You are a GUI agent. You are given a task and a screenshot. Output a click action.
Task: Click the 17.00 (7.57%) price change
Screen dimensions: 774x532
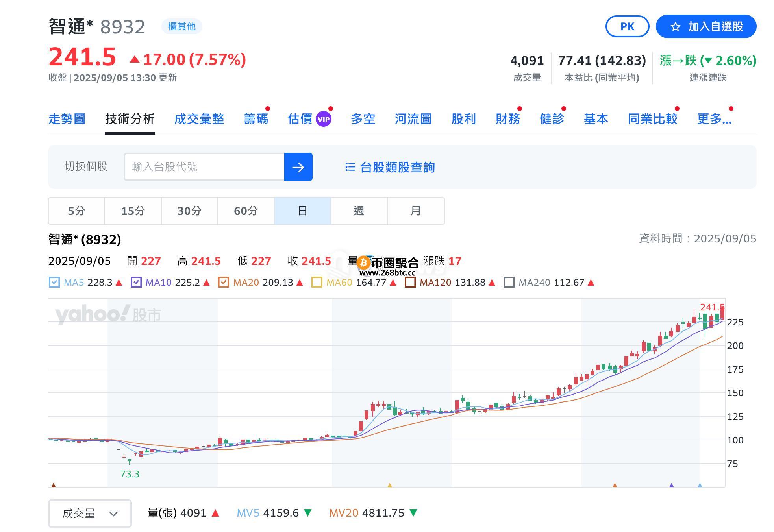188,60
